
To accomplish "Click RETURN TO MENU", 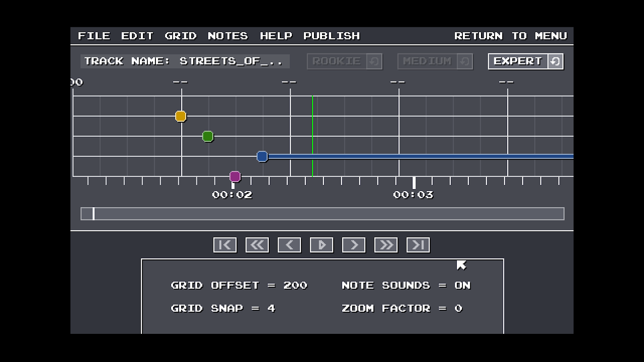I will (x=510, y=36).
